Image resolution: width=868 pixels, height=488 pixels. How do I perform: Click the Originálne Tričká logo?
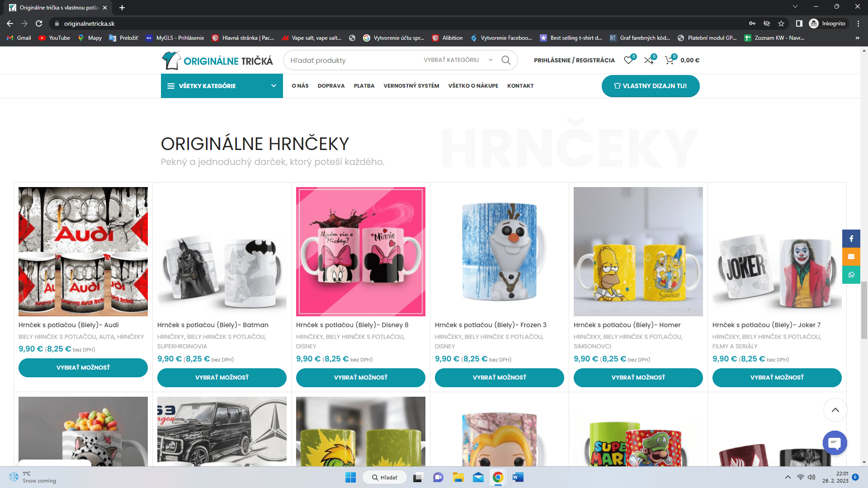[x=217, y=61]
